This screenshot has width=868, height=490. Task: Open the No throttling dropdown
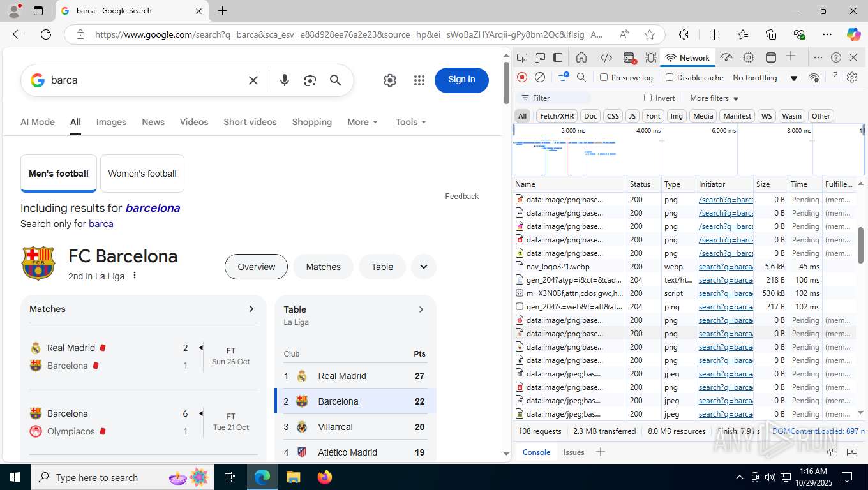click(765, 78)
